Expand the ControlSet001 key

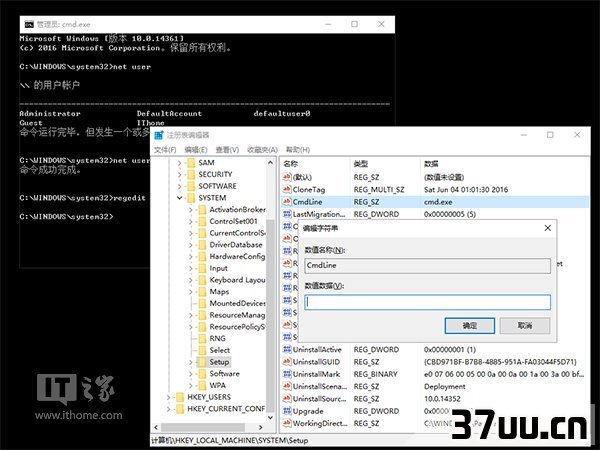pos(191,222)
